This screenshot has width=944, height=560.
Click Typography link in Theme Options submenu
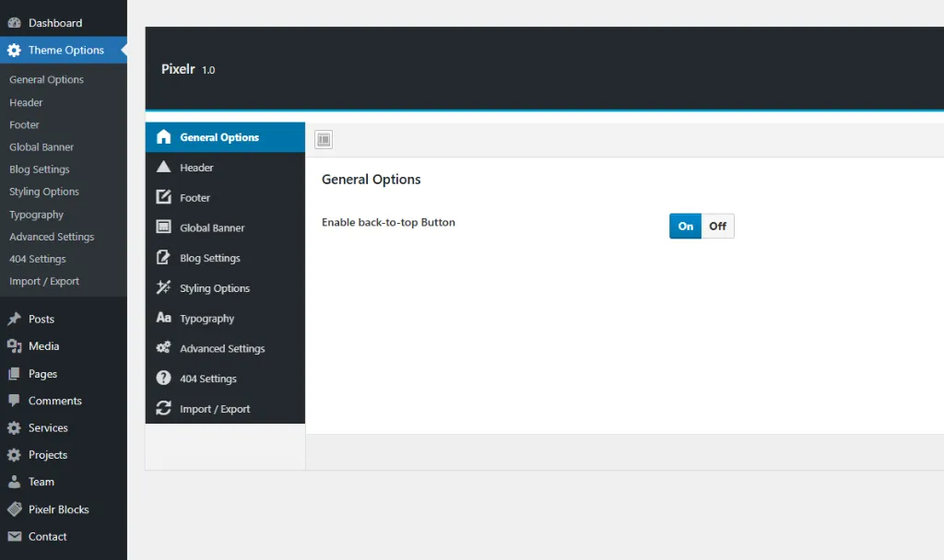36,215
